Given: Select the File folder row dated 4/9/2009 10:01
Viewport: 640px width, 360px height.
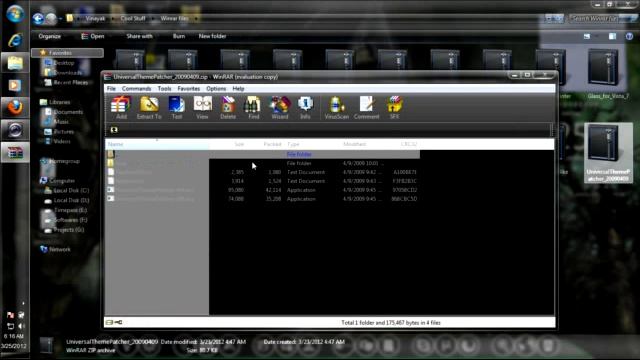Looking at the screenshot, I should point(262,163).
